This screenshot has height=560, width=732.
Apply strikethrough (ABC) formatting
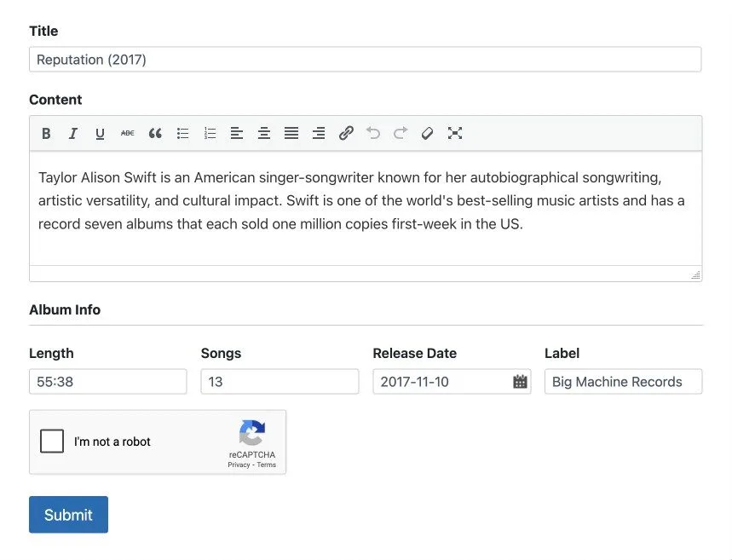pos(128,134)
